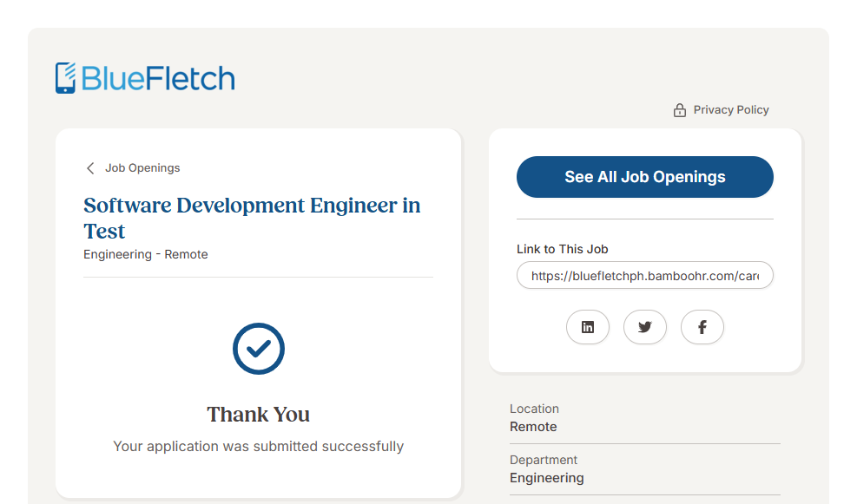Click the BlueFletch wordmark text
Image resolution: width=857 pixels, height=504 pixels.
click(x=158, y=79)
